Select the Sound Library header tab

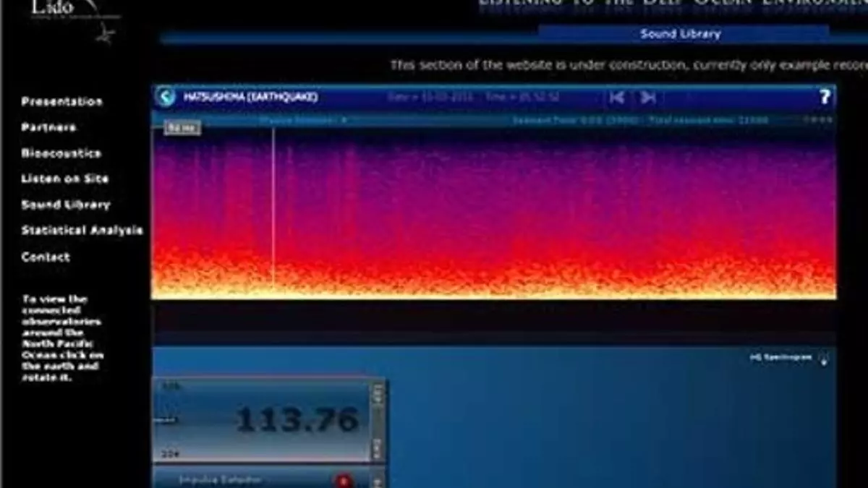[x=680, y=34]
